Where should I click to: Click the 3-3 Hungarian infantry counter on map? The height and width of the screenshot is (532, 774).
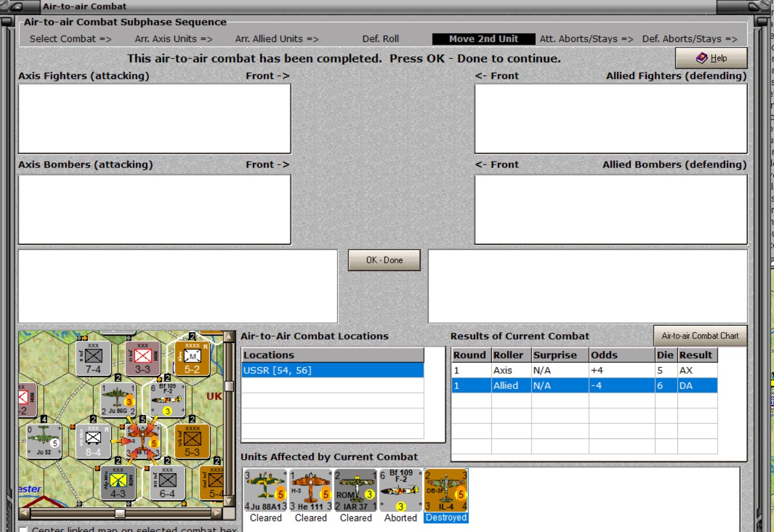pyautogui.click(x=143, y=358)
